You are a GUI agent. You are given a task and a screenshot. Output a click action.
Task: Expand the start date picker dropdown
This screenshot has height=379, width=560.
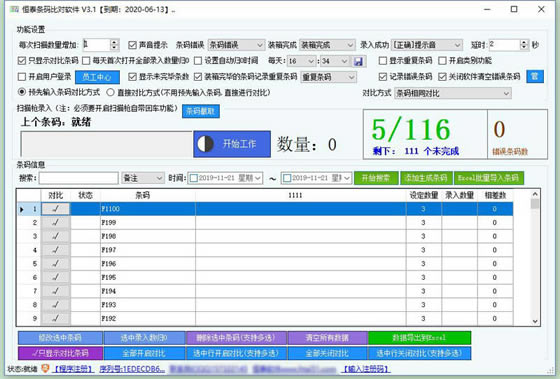258,178
